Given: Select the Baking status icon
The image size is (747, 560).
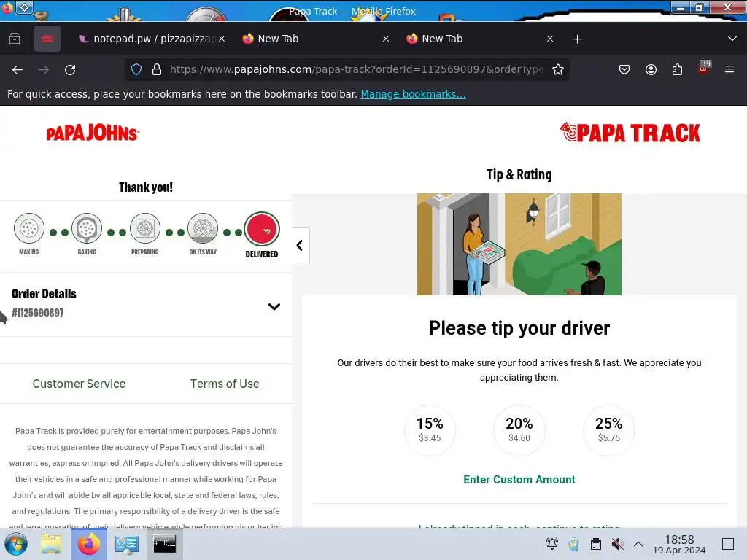Looking at the screenshot, I should point(87,228).
